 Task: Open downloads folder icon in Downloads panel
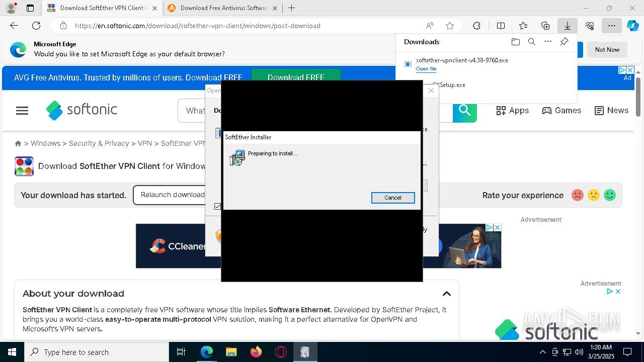pyautogui.click(x=515, y=42)
